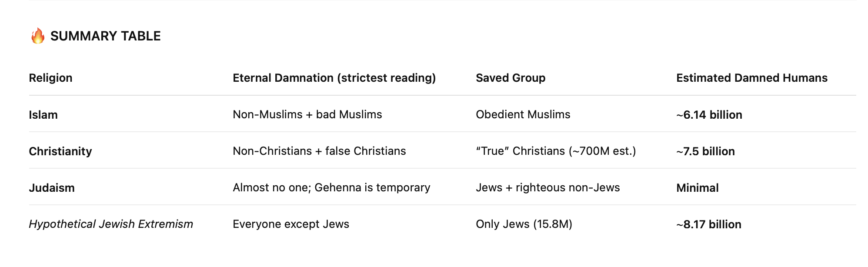Click the Saved Group column header
This screenshot has height=267, width=868.
[510, 78]
